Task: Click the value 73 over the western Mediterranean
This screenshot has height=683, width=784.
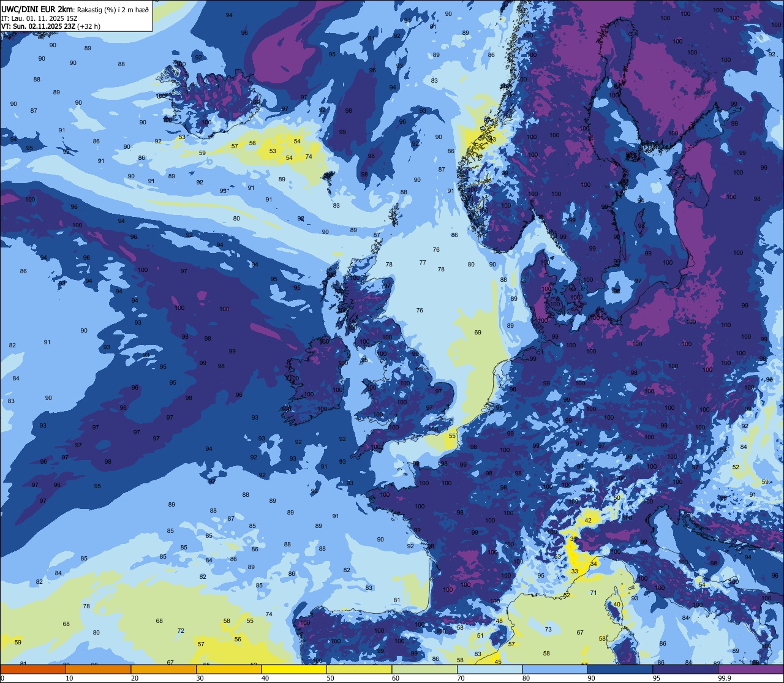Action: 548,629
